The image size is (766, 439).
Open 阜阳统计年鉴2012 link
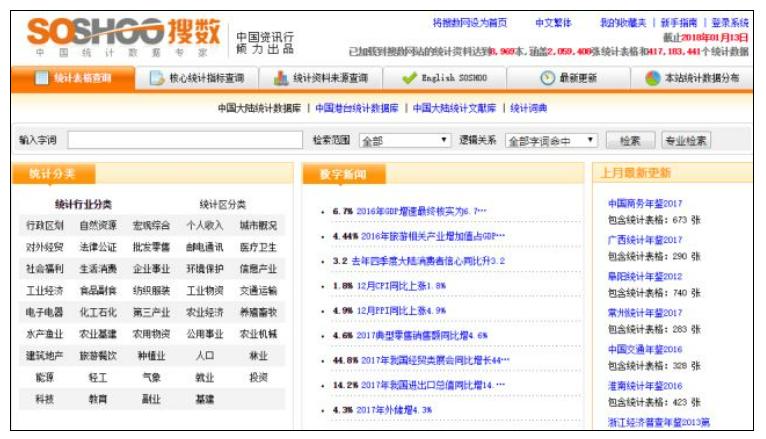(645, 276)
